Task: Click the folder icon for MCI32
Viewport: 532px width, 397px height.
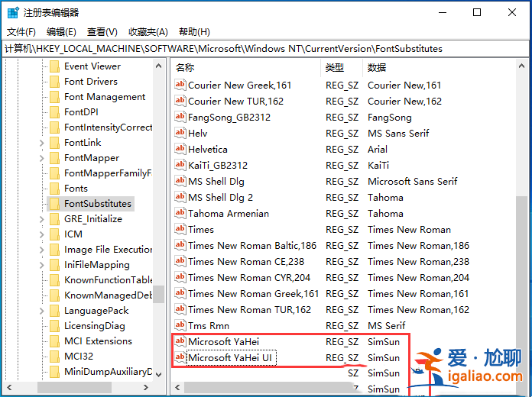Action: point(54,357)
